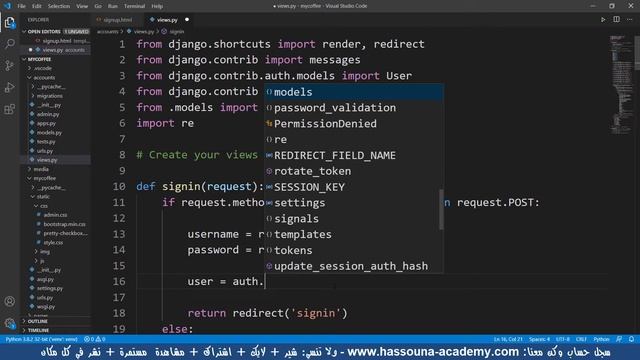
Task: Select the update_session_auth_hash suggestion
Action: [x=354, y=266]
